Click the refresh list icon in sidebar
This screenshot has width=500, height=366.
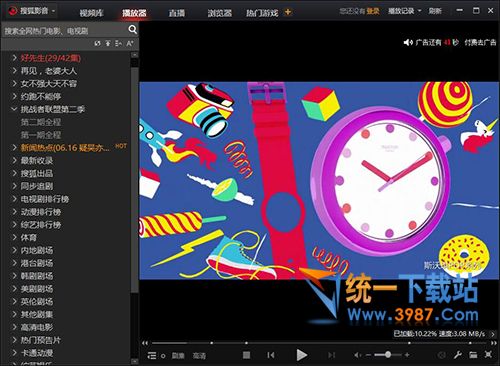(97, 43)
